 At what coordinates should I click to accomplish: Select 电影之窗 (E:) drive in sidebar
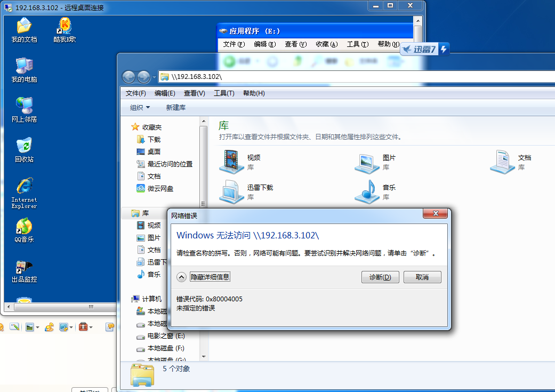pos(160,335)
